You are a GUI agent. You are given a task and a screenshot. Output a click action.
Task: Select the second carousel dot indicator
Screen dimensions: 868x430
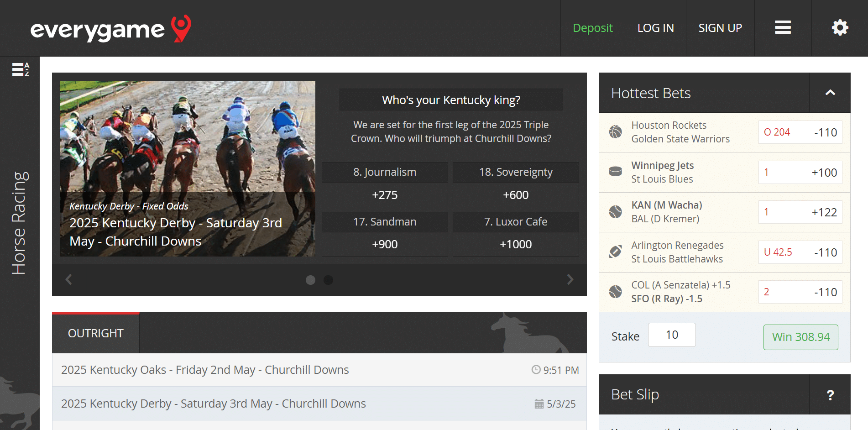pyautogui.click(x=328, y=280)
